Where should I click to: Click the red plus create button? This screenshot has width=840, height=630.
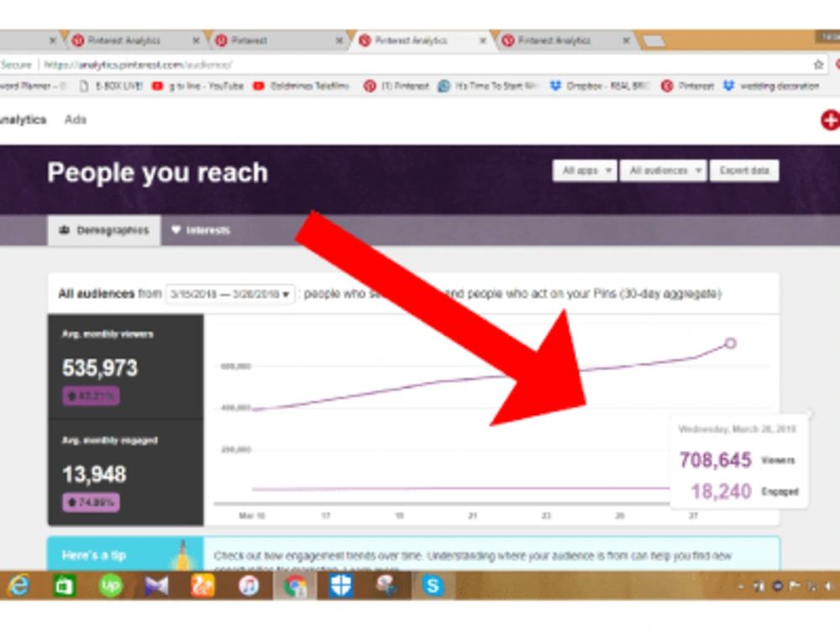point(831,120)
